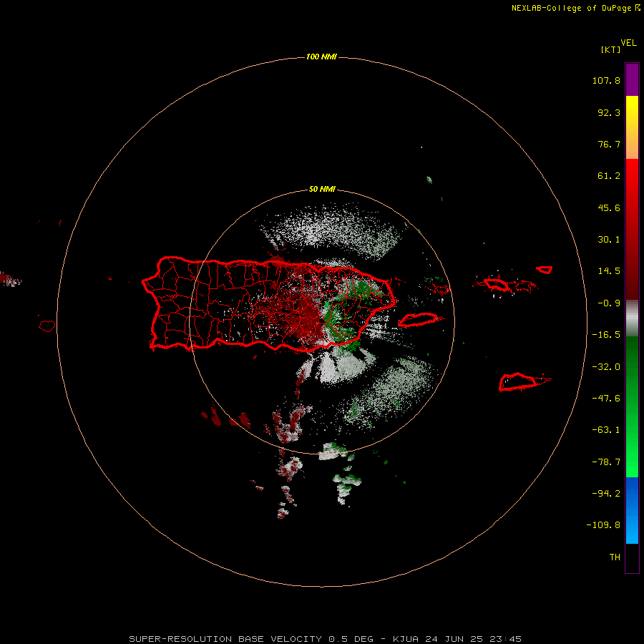Click the Super-Resolution Base Velocity caption text

tap(326, 639)
